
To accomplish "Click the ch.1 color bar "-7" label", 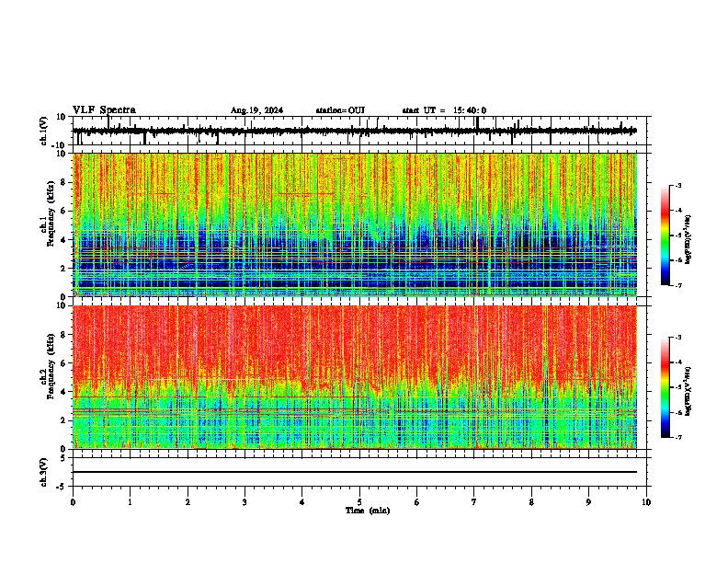I will click(x=677, y=285).
